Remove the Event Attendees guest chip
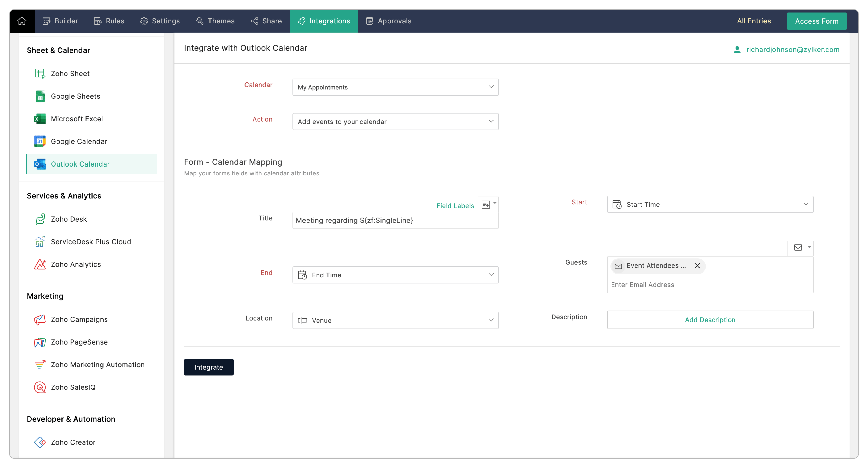The width and height of the screenshot is (868, 468). (697, 266)
